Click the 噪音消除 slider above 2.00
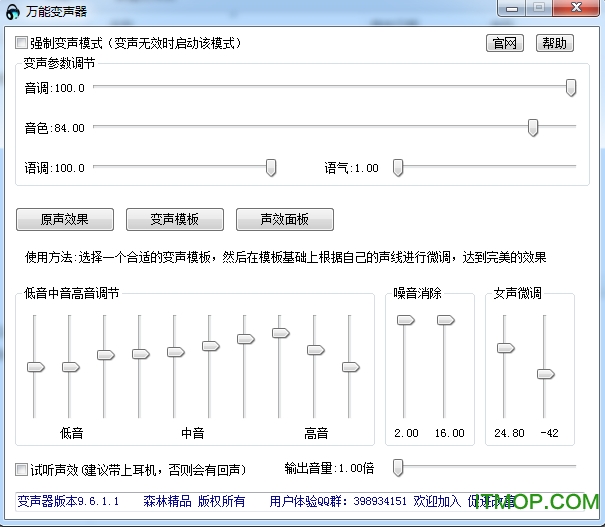The image size is (605, 527). [x=405, y=320]
